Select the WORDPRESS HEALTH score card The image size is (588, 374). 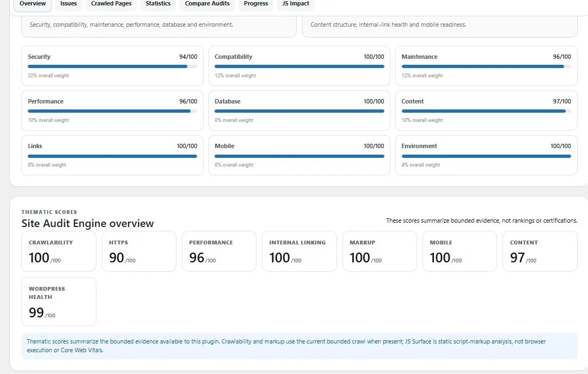(59, 302)
